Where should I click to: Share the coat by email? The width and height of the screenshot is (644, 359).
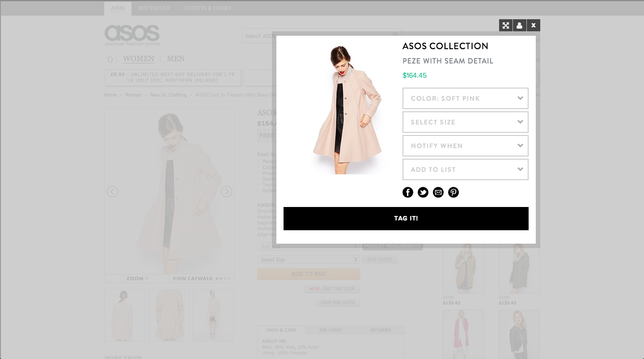point(438,192)
